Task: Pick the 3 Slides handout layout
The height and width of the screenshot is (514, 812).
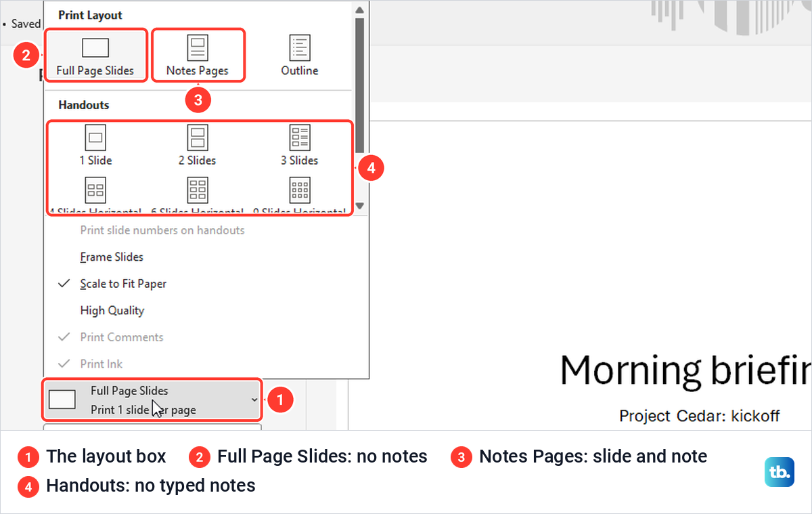Action: point(299,145)
